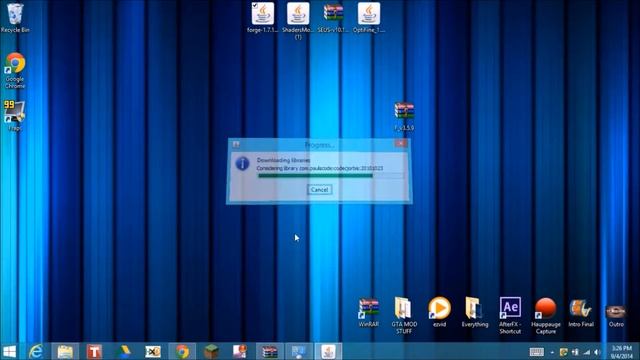Image resolution: width=640 pixels, height=360 pixels.
Task: Open File Explorer from the taskbar
Action: (x=65, y=351)
